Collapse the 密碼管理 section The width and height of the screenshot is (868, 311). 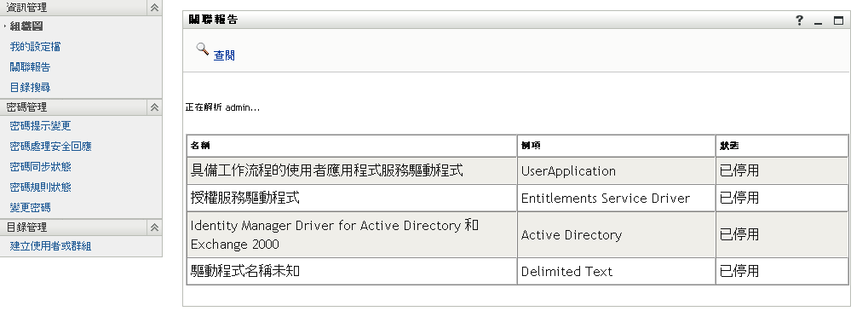coord(154,107)
